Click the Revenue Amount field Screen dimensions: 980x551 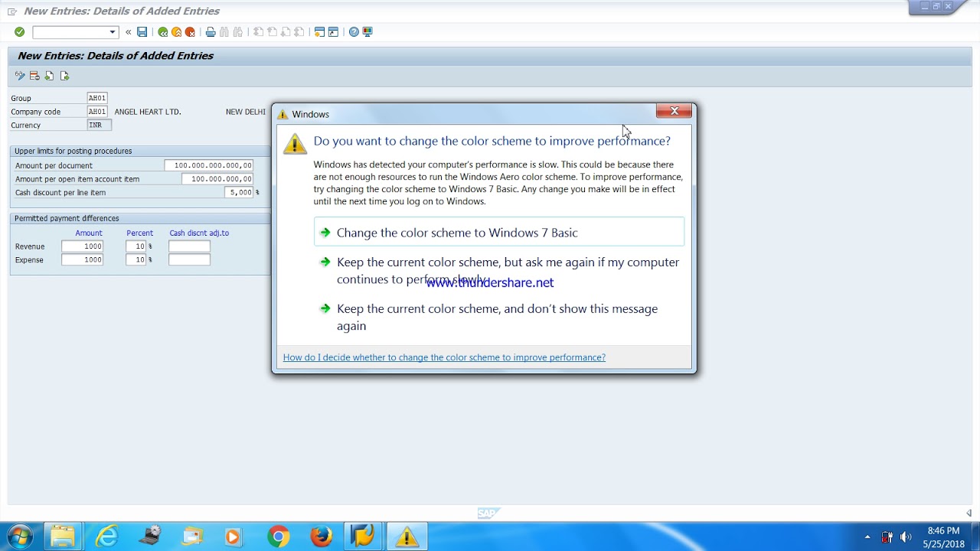coord(83,246)
